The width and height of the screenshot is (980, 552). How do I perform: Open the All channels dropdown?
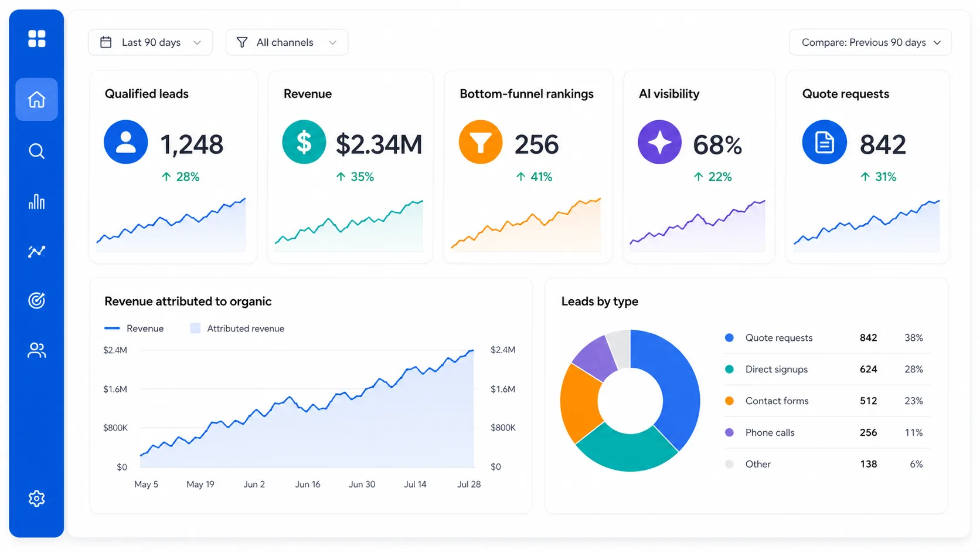(x=287, y=42)
